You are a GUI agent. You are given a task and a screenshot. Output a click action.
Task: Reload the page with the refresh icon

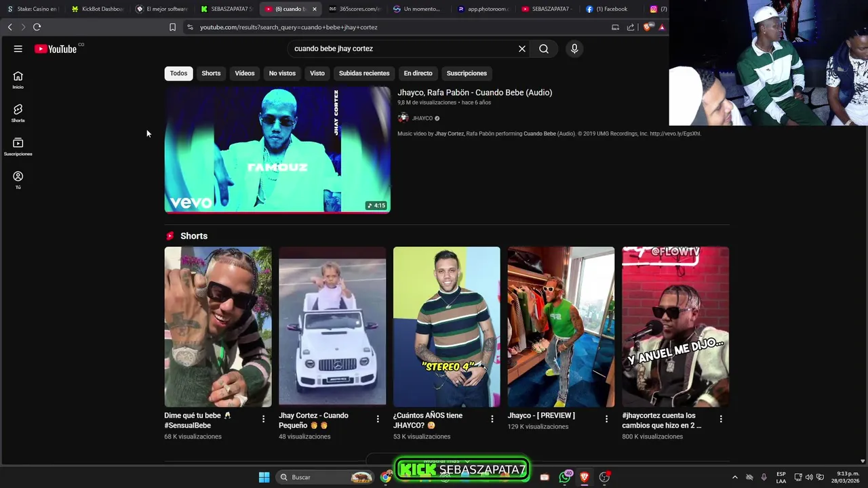click(37, 27)
